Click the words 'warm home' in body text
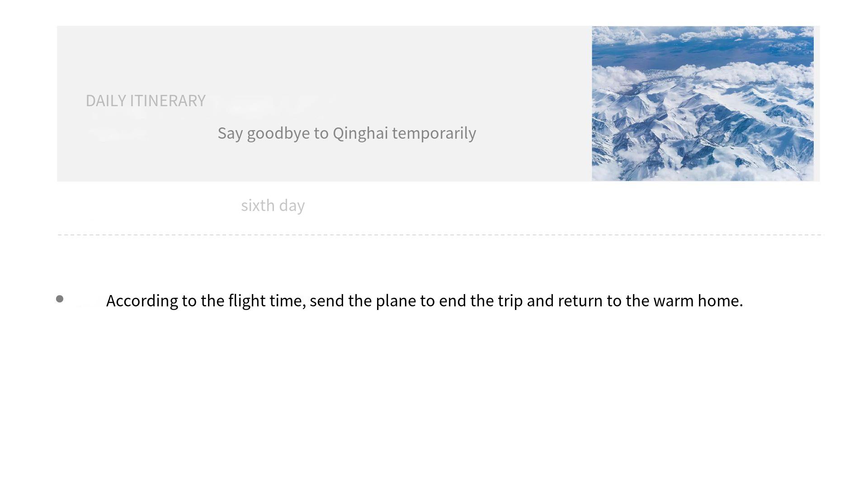Viewport: 868px width, 488px height. coord(698,301)
